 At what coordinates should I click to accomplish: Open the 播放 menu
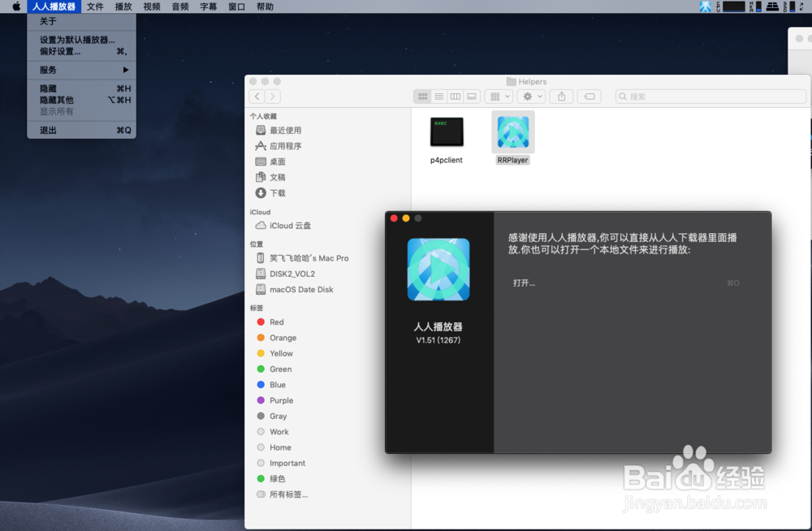123,6
